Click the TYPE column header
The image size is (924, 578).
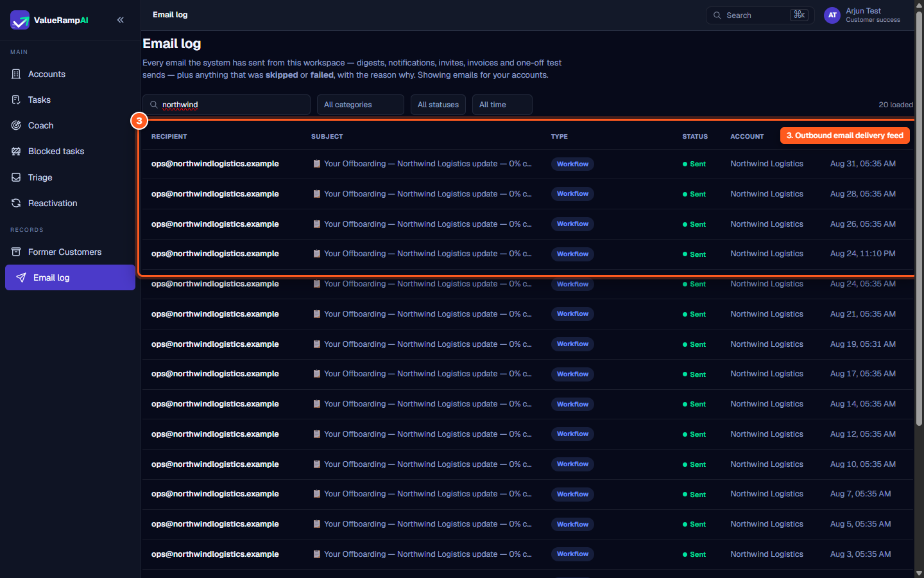coord(560,137)
